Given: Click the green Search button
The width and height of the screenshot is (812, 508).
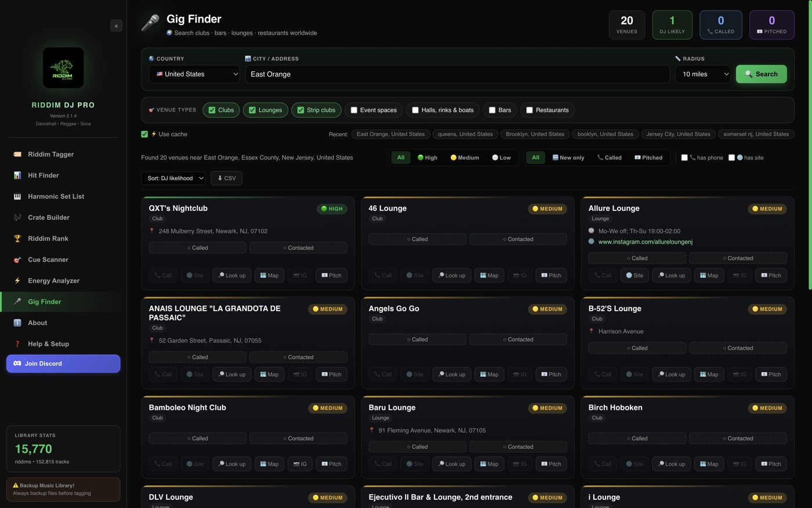Looking at the screenshot, I should click(x=761, y=74).
